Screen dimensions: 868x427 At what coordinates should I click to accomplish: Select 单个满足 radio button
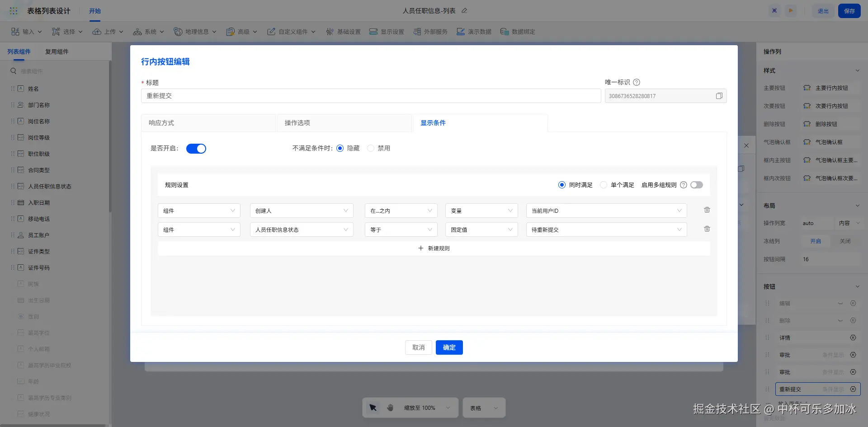(604, 185)
